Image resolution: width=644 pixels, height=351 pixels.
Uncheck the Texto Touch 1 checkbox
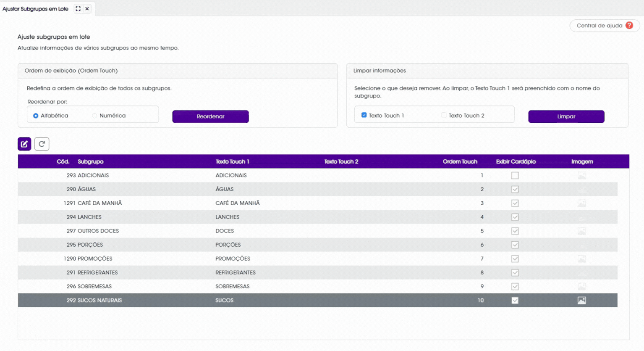[364, 115]
